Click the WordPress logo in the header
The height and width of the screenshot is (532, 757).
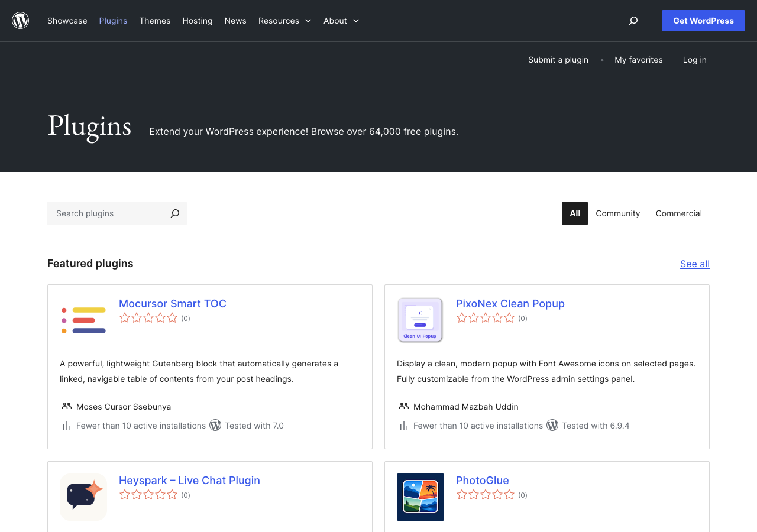(21, 21)
